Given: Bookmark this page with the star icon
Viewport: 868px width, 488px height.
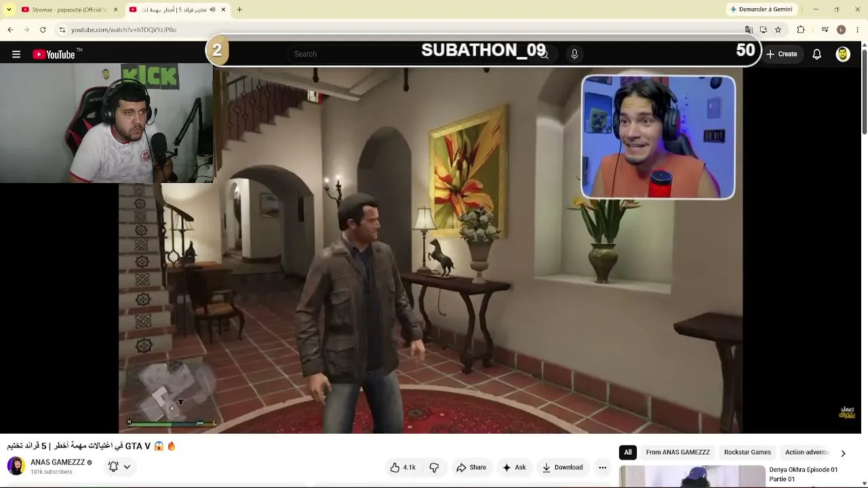Looking at the screenshot, I should click(778, 30).
